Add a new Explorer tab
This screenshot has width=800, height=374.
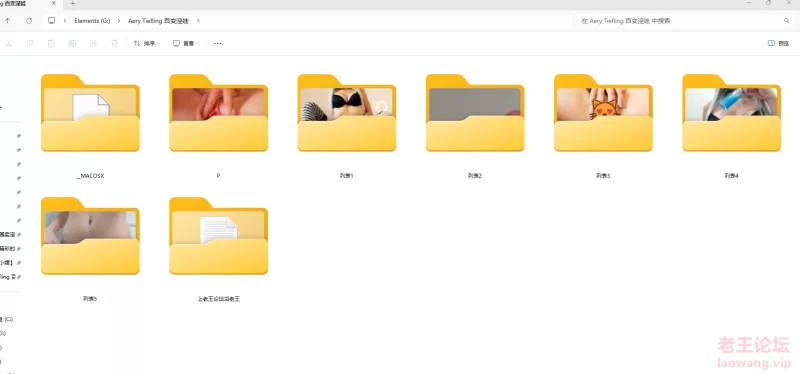[x=72, y=3]
